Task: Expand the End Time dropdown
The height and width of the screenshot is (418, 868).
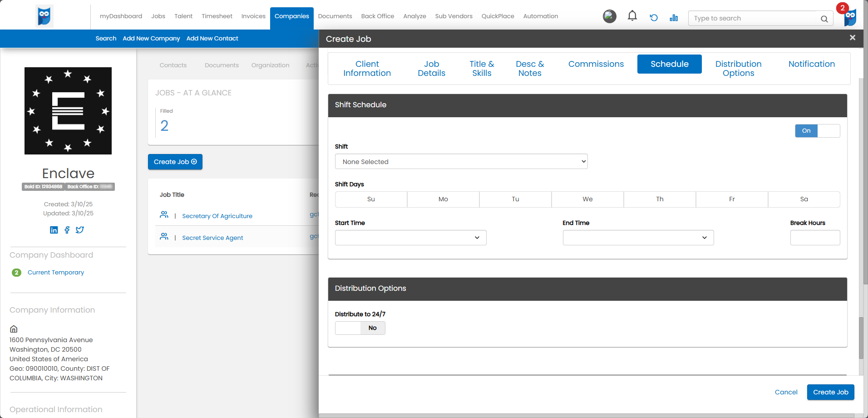Action: pos(638,238)
